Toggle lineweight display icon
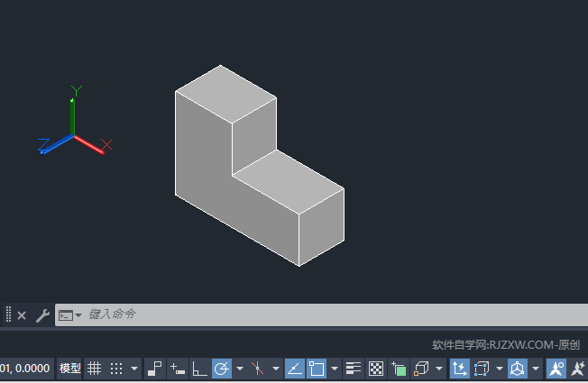The width and height of the screenshot is (588, 383). [x=354, y=369]
